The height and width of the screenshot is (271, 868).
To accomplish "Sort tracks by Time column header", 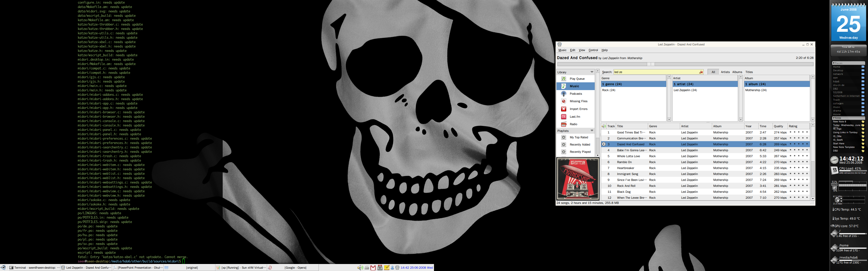I will [x=765, y=126].
